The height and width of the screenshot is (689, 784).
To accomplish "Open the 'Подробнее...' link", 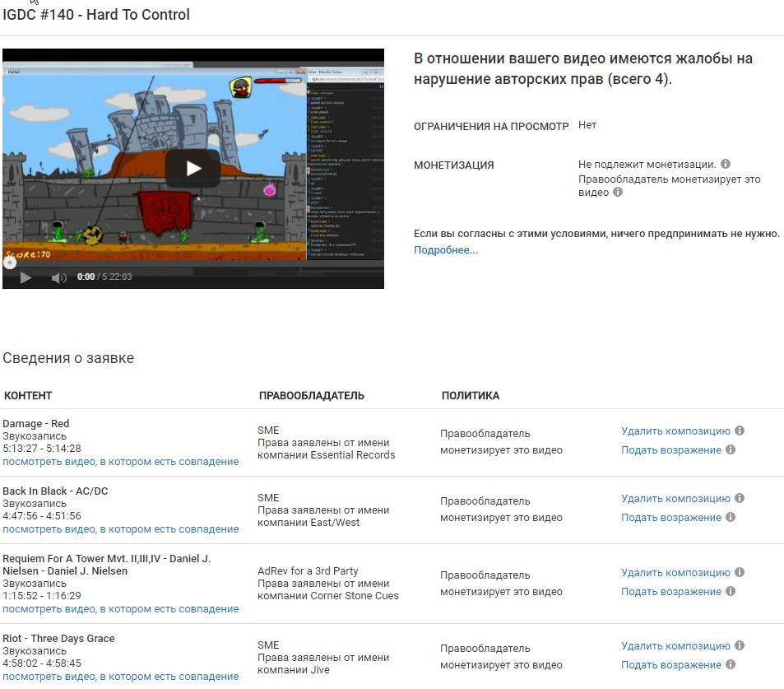I will 446,249.
